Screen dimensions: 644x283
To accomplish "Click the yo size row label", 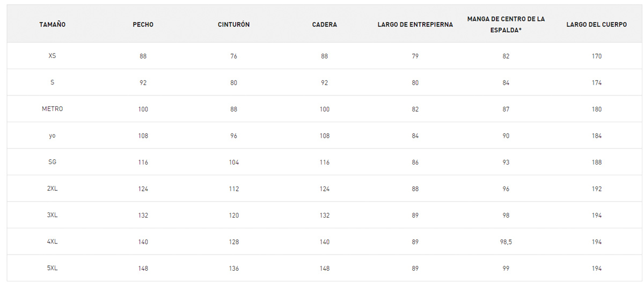I will click(x=52, y=136).
